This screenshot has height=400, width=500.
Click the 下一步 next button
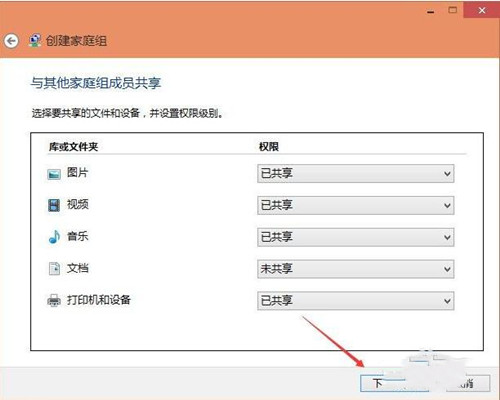(x=394, y=383)
